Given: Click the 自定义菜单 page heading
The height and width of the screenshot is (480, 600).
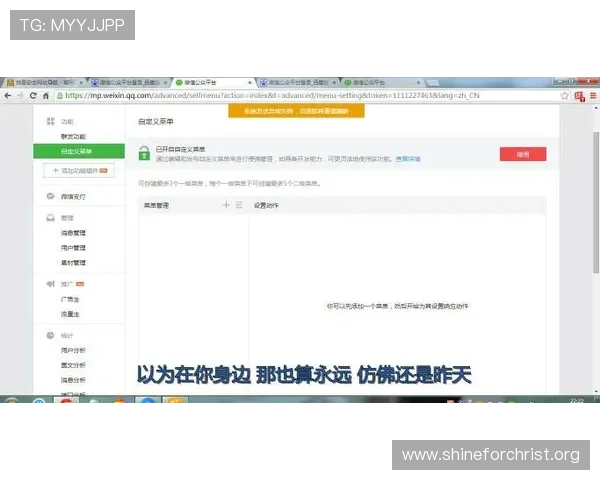Looking at the screenshot, I should coord(156,122).
